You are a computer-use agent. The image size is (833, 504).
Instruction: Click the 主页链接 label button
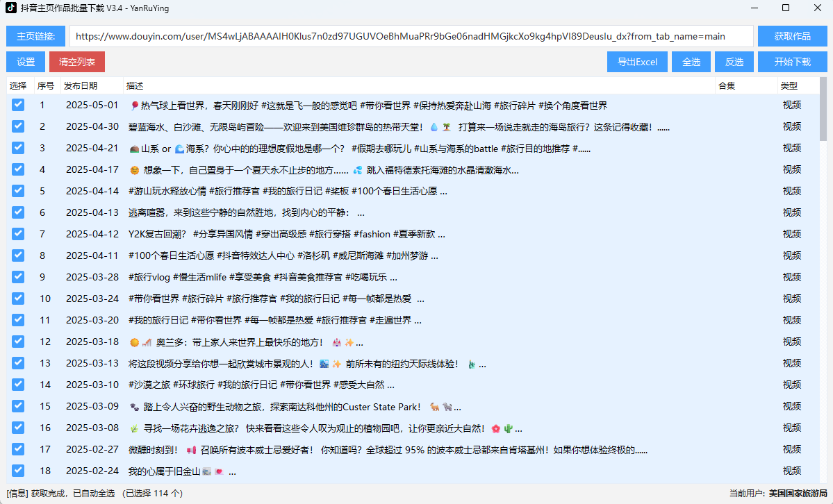pos(35,36)
